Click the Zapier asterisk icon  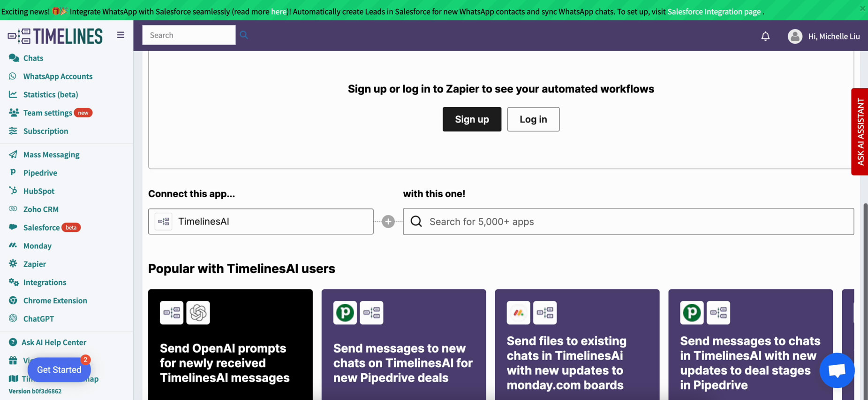point(13,263)
